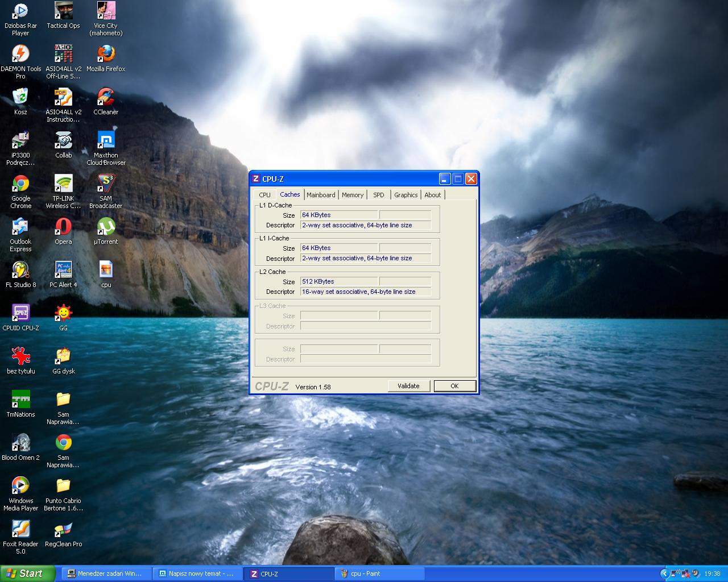Open the Graphics tab
Screen dimensions: 728x582
[x=406, y=195]
